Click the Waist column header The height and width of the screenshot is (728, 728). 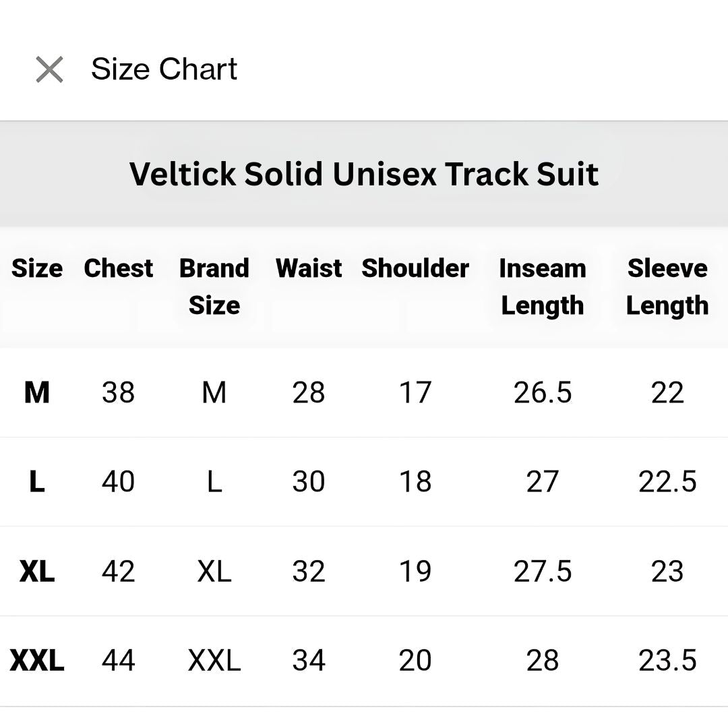(309, 268)
